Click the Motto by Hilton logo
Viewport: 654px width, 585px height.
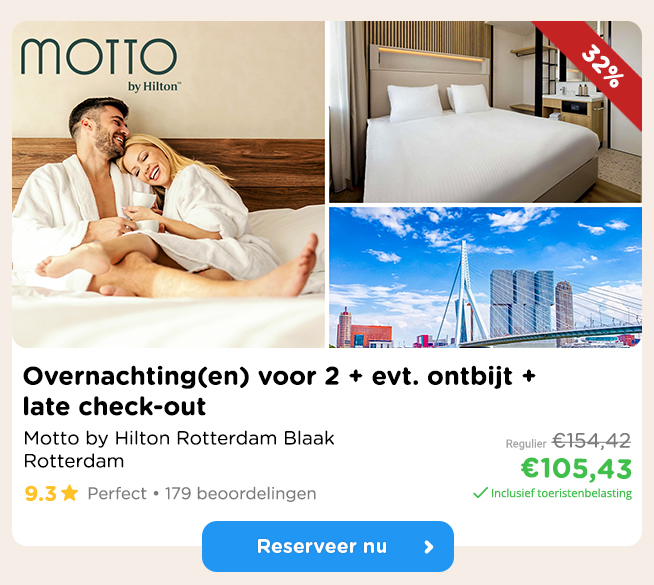[99, 64]
